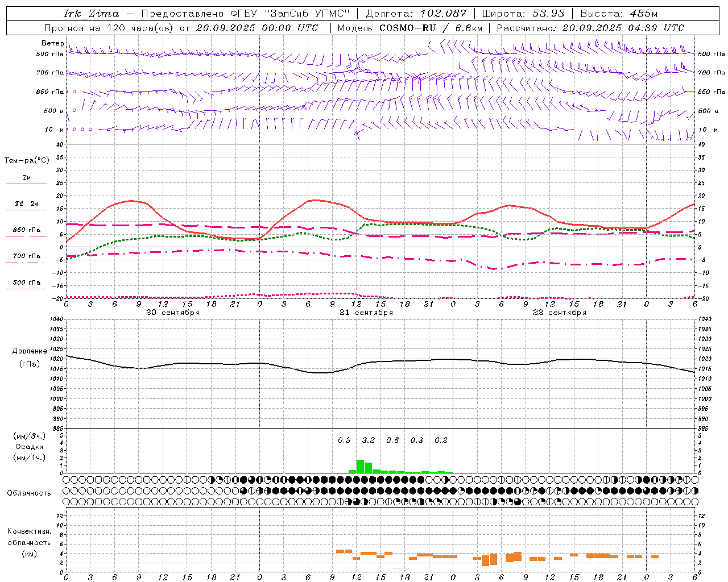The height and width of the screenshot is (582, 728).
Task: Click the red 2м legend line sample
Action: click(x=26, y=184)
